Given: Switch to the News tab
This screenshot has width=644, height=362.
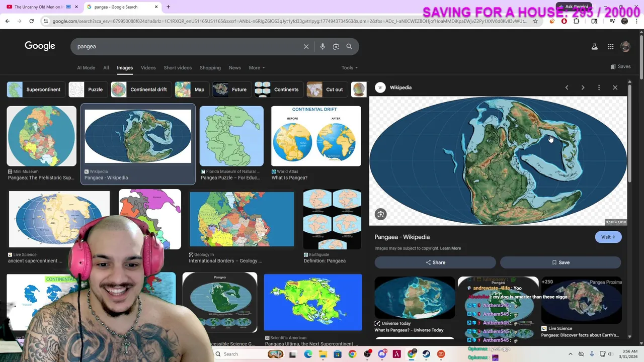Looking at the screenshot, I should point(235,68).
